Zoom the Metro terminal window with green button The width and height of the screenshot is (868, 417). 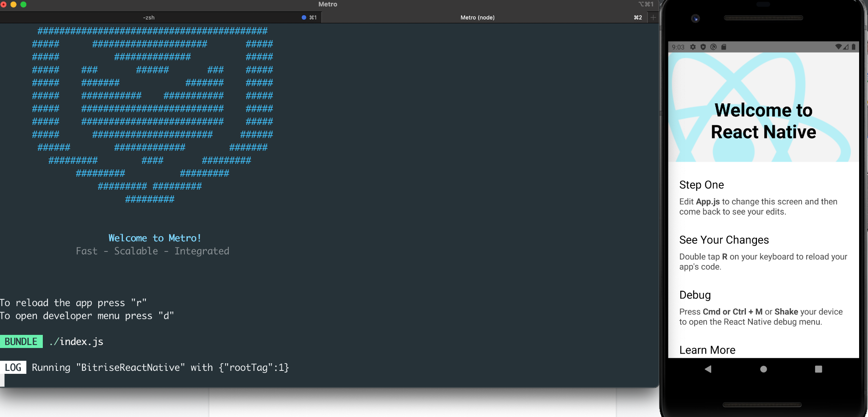(23, 4)
